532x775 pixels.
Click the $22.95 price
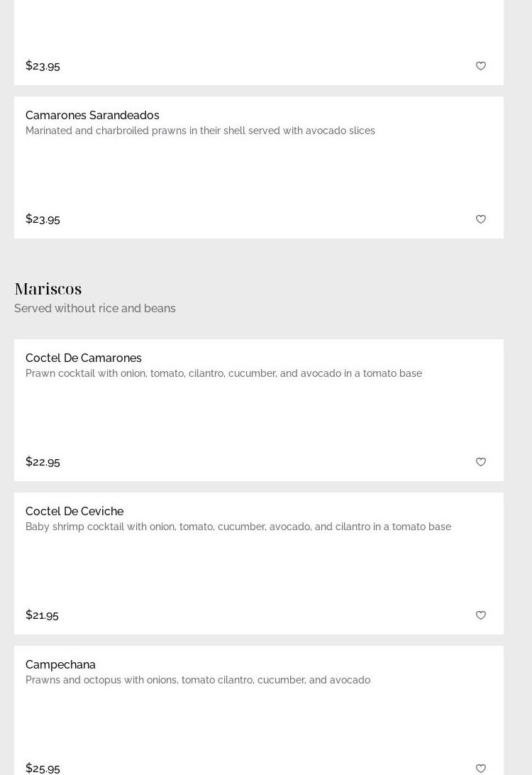pos(43,461)
